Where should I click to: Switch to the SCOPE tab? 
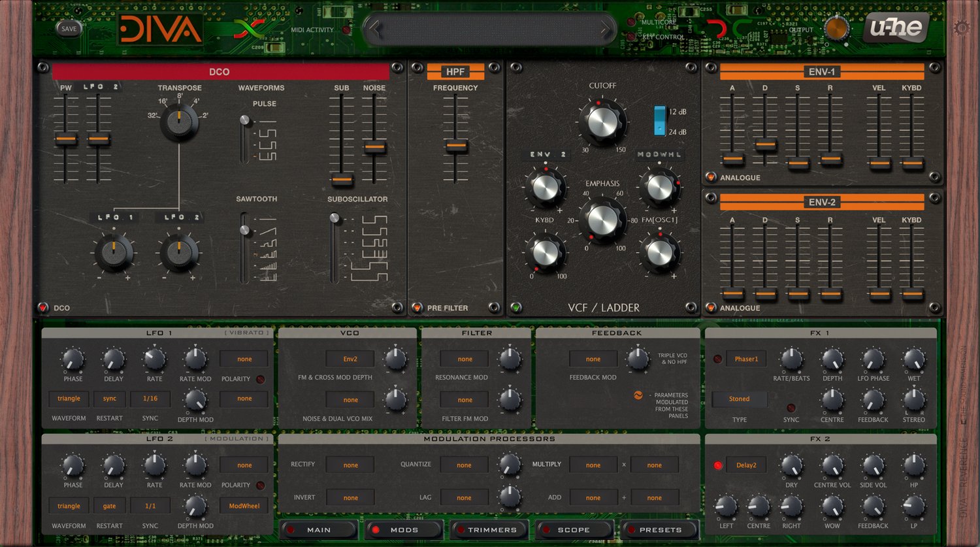point(575,530)
